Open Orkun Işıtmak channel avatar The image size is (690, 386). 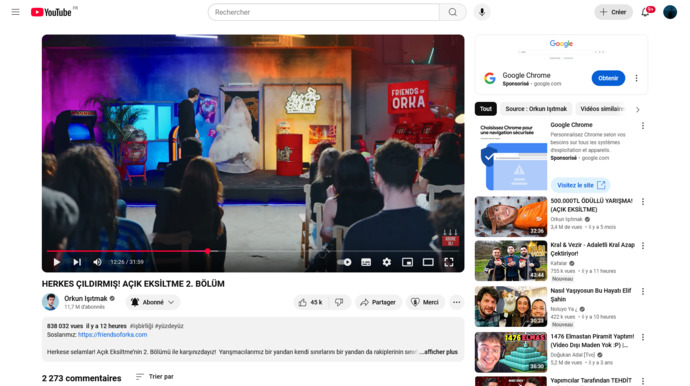pyautogui.click(x=51, y=302)
